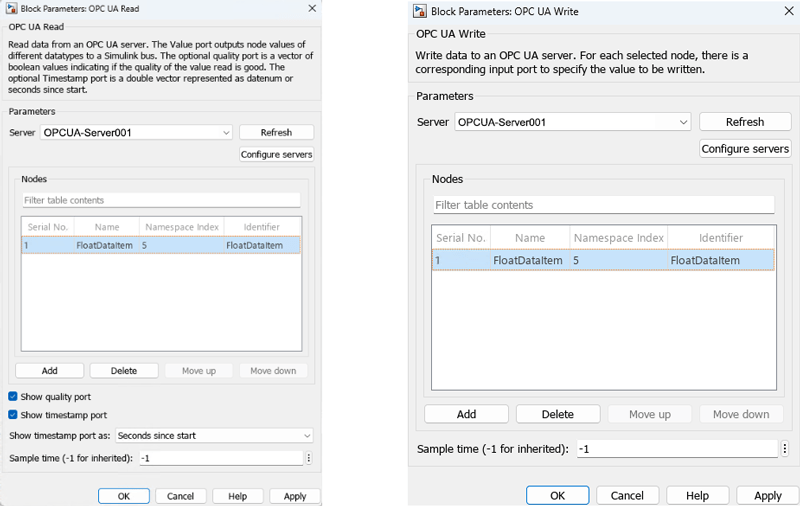Open the Show timestamp port as dropdown

(214, 436)
